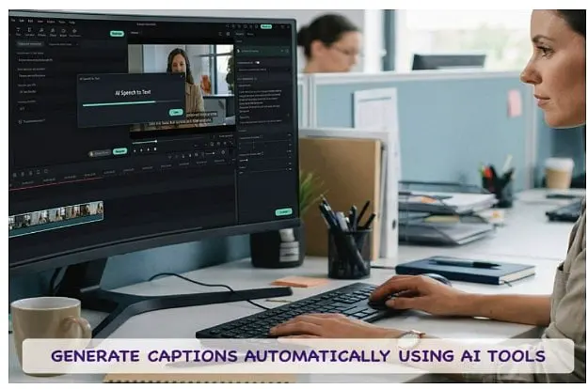Click the first tab of the right properties panel

click(239, 35)
